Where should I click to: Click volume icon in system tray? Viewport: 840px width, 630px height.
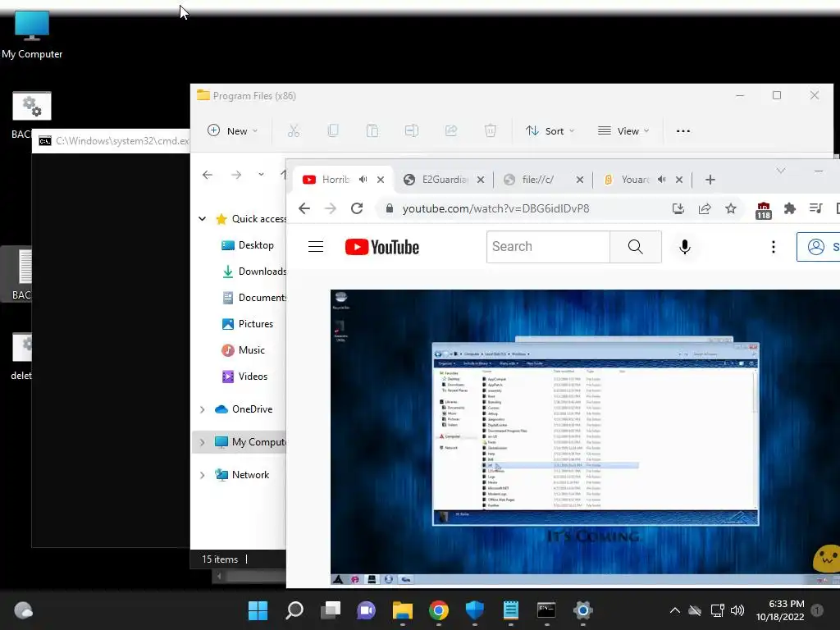click(x=737, y=610)
